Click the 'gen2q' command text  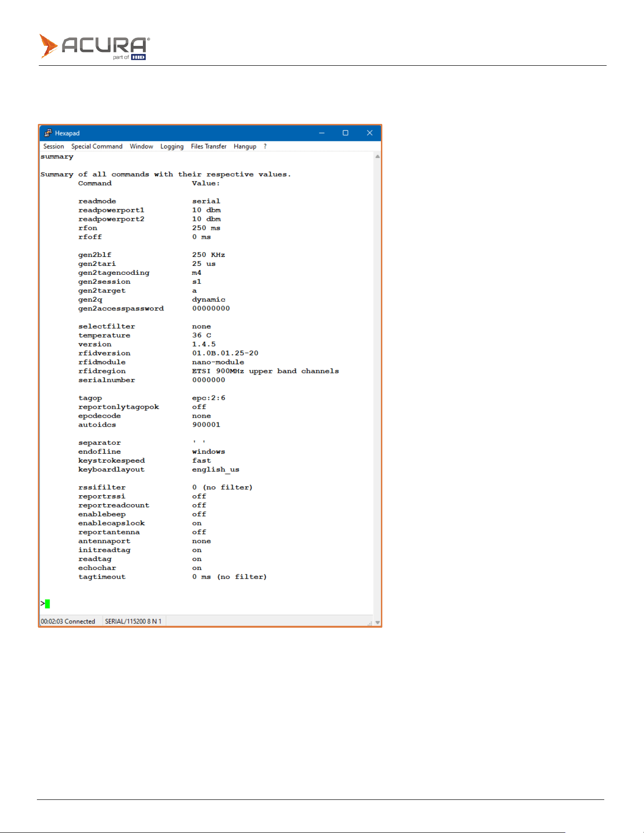pos(90,300)
